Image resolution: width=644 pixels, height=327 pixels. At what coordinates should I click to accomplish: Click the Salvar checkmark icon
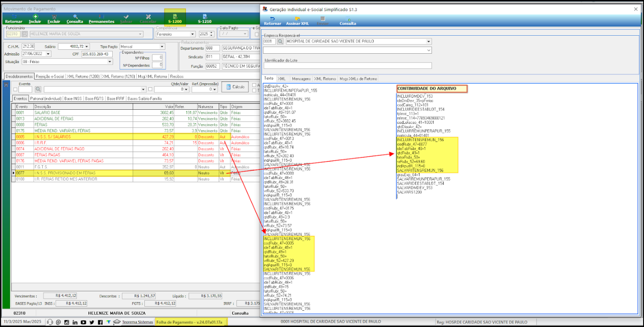pos(126,16)
